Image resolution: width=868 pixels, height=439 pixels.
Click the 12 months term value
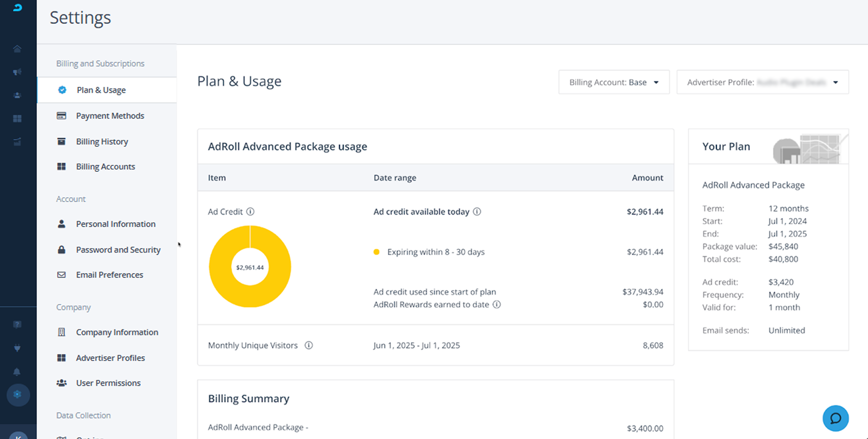click(788, 208)
